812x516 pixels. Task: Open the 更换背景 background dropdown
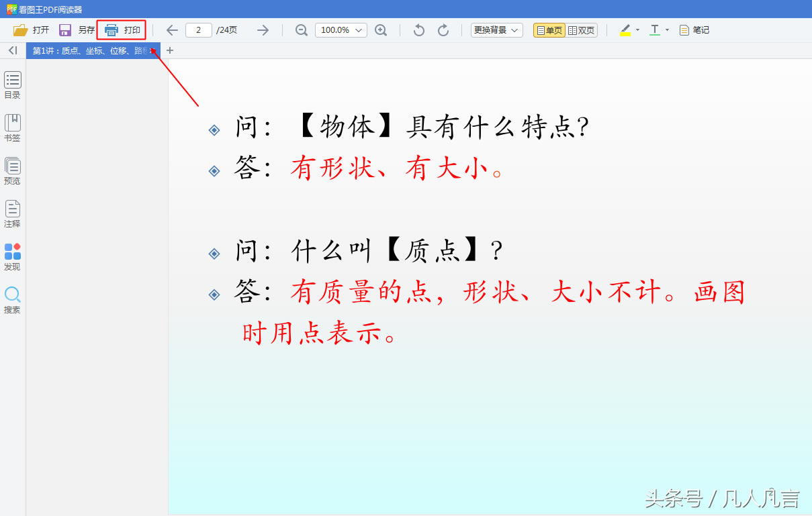coord(496,30)
